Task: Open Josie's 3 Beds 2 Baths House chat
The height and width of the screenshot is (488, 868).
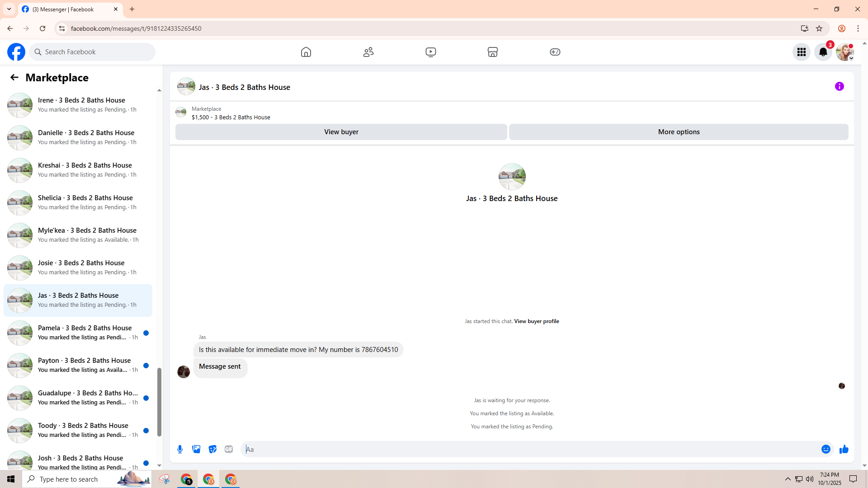Action: pyautogui.click(x=78, y=267)
